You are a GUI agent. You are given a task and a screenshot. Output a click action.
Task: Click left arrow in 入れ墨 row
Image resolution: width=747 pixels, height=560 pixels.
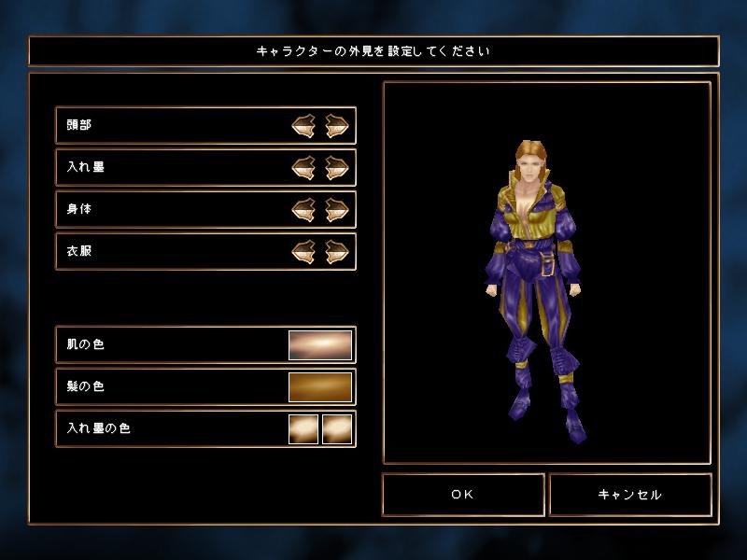(303, 168)
